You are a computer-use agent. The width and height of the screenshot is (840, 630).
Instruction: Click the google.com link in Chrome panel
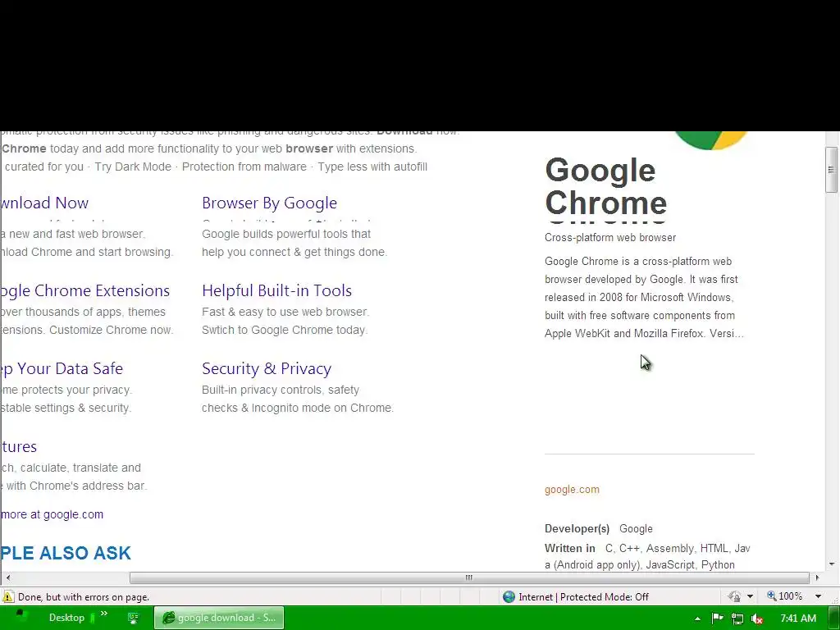pyautogui.click(x=572, y=489)
